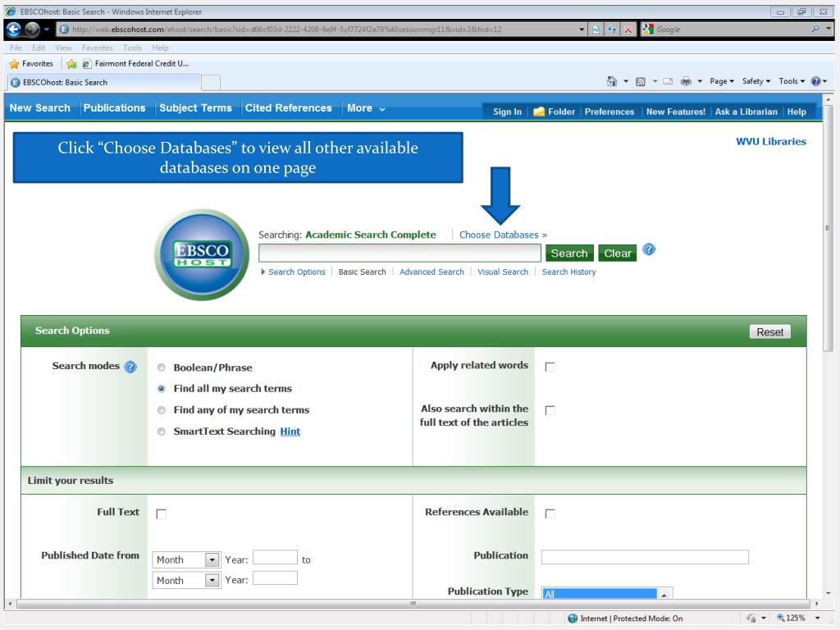
Task: Click the zoom magnifier icon in status bar
Action: (781, 618)
